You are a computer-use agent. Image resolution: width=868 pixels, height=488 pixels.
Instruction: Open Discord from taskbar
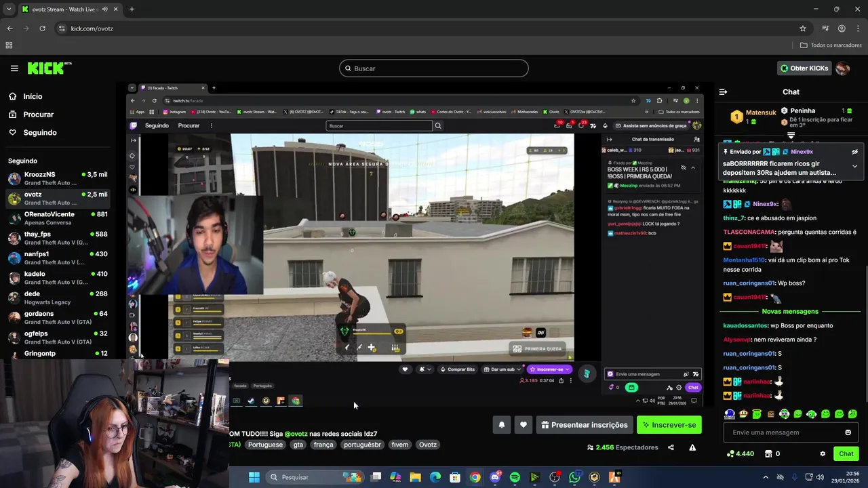(495, 477)
